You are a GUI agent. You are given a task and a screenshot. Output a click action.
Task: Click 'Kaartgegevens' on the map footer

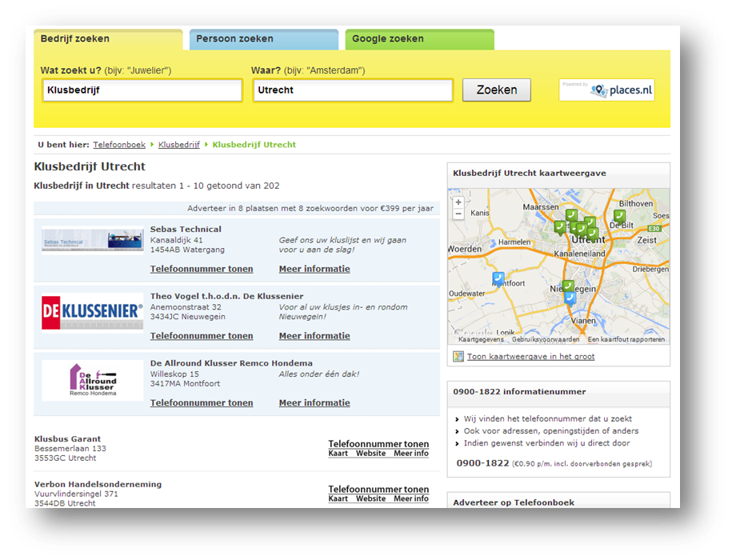pyautogui.click(x=481, y=339)
